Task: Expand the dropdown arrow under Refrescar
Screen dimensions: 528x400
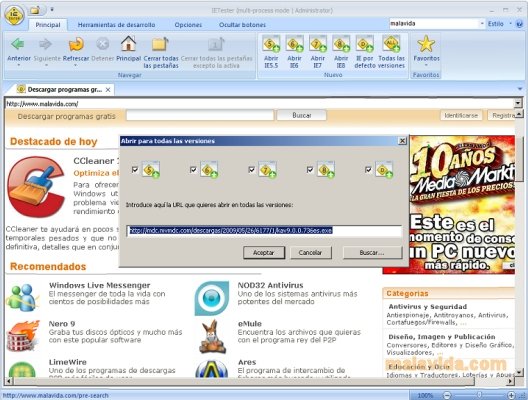Action: click(75, 65)
